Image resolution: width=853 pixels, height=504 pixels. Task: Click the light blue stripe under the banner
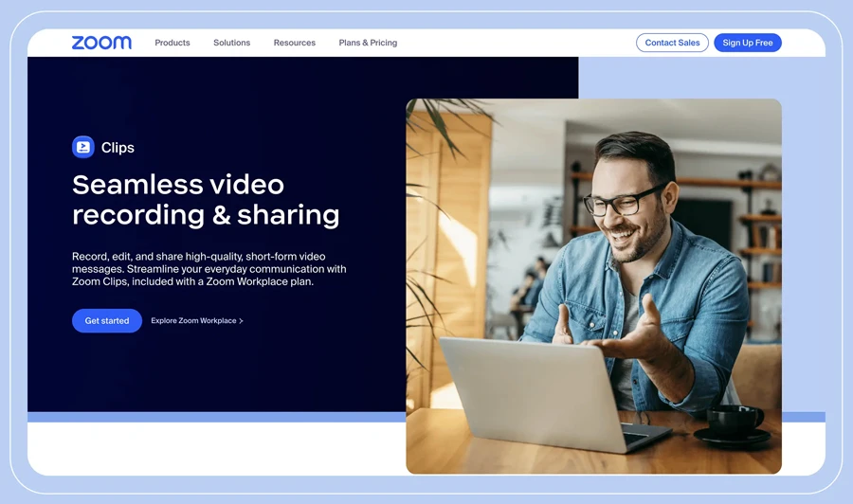[x=209, y=417]
